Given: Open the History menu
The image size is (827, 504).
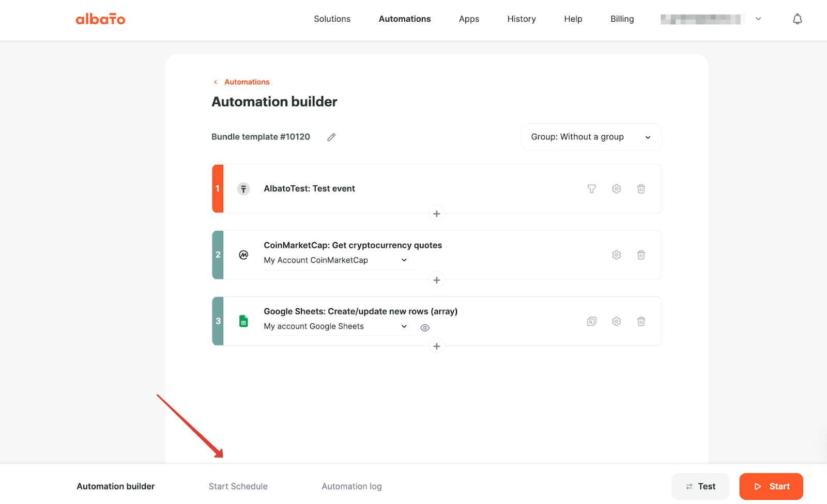Looking at the screenshot, I should click(x=522, y=19).
